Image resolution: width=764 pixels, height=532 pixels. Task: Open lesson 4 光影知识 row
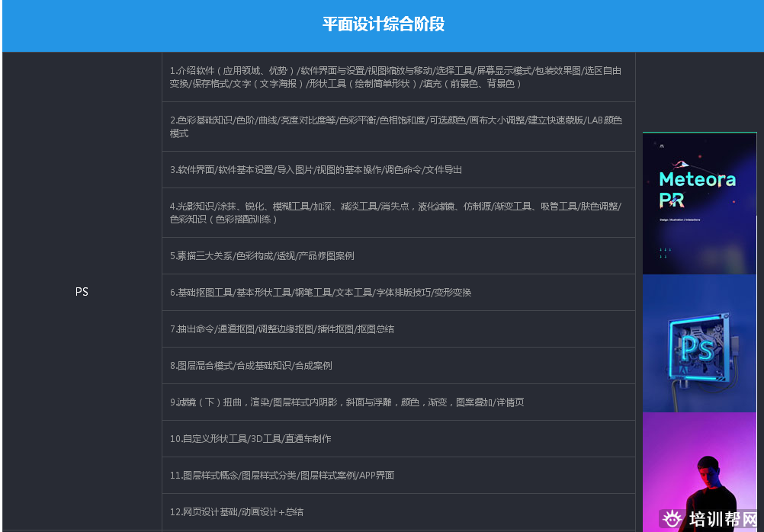(x=396, y=212)
